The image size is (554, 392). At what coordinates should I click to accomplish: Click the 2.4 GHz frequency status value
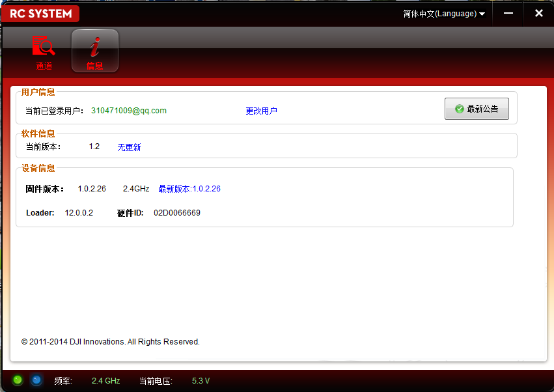point(105,381)
